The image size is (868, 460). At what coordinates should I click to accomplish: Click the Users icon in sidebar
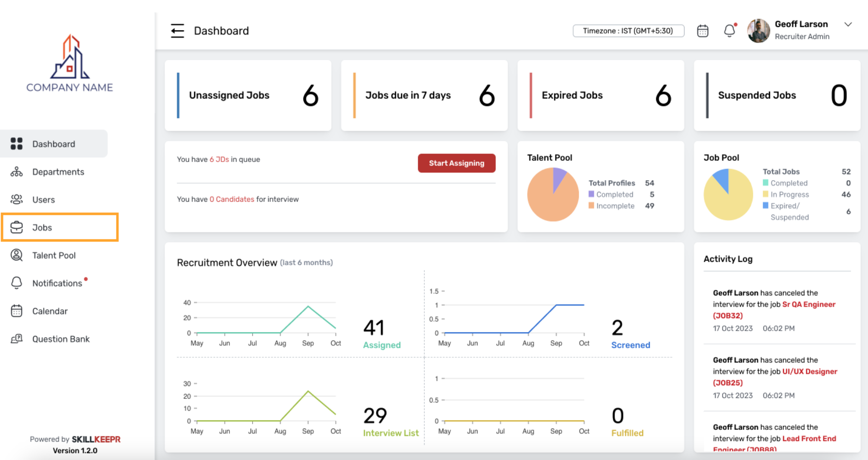16,199
